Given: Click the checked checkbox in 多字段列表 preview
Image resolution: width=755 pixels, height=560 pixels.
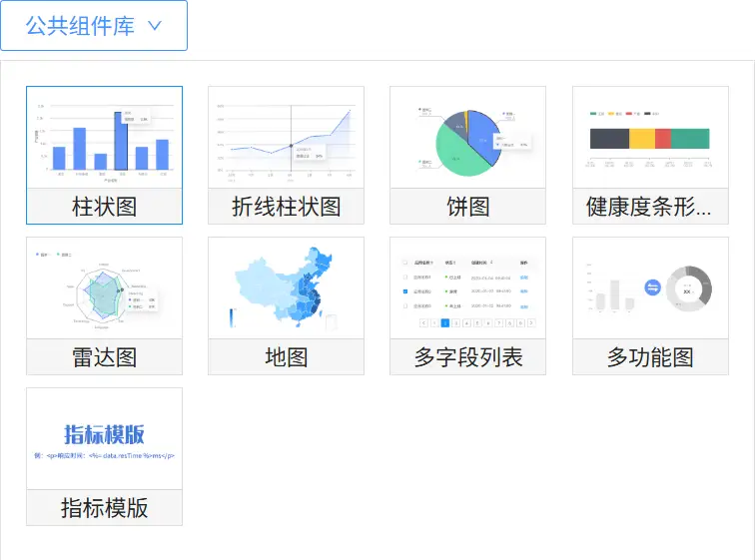Looking at the screenshot, I should (x=404, y=292).
